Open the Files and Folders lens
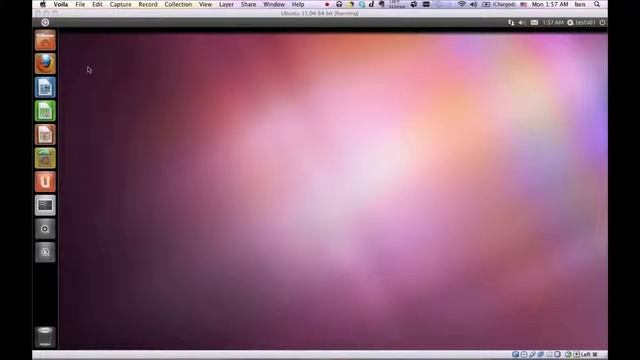640x360 pixels. (45, 252)
